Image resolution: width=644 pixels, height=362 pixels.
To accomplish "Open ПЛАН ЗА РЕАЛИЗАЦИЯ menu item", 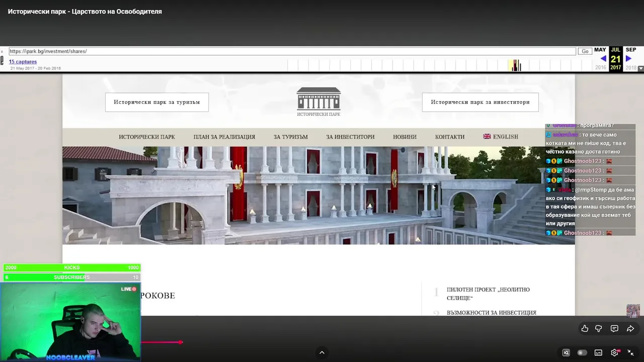I will tap(224, 137).
